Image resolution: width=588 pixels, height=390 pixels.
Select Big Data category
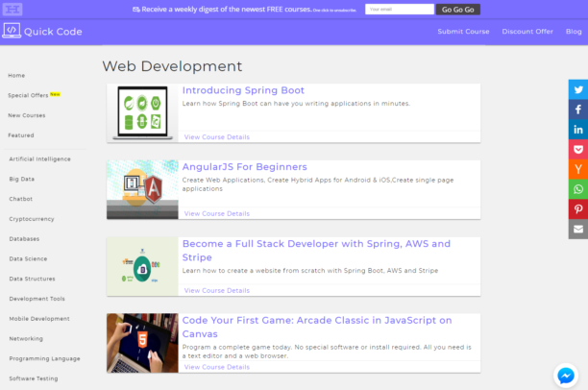click(22, 179)
